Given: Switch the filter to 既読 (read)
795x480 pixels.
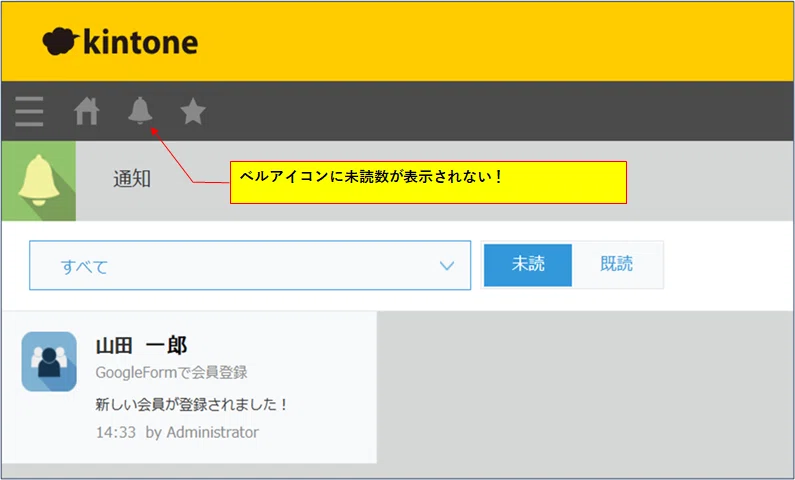Looking at the screenshot, I should pos(616,265).
